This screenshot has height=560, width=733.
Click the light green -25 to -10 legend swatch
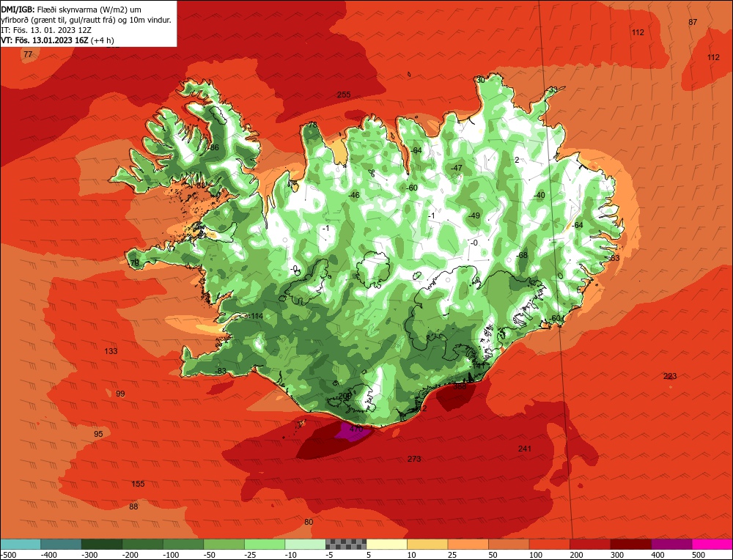pyautogui.click(x=265, y=544)
